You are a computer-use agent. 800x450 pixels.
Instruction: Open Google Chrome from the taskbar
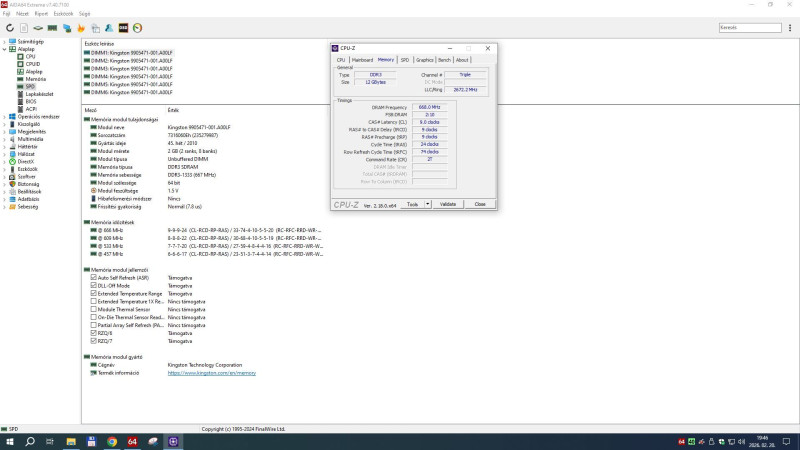tap(112, 441)
